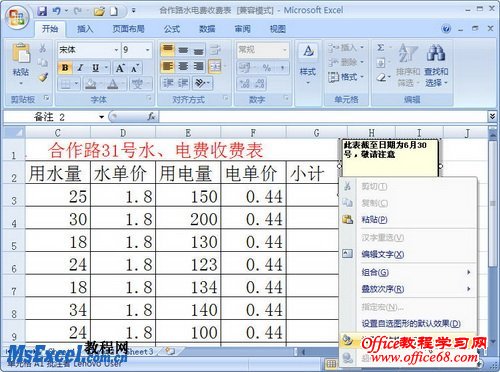This screenshot has height=372, width=500.
Task: Open Excel Help with the question mark
Action: 446,29
